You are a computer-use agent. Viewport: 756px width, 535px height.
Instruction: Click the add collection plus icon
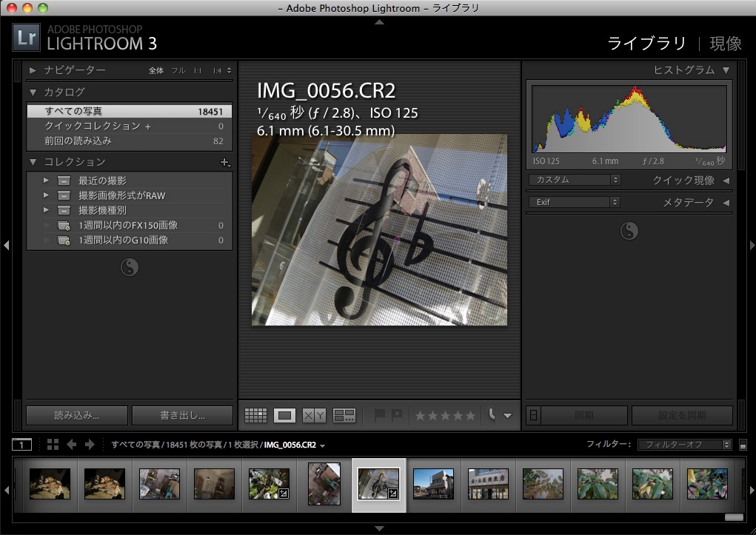(x=225, y=162)
